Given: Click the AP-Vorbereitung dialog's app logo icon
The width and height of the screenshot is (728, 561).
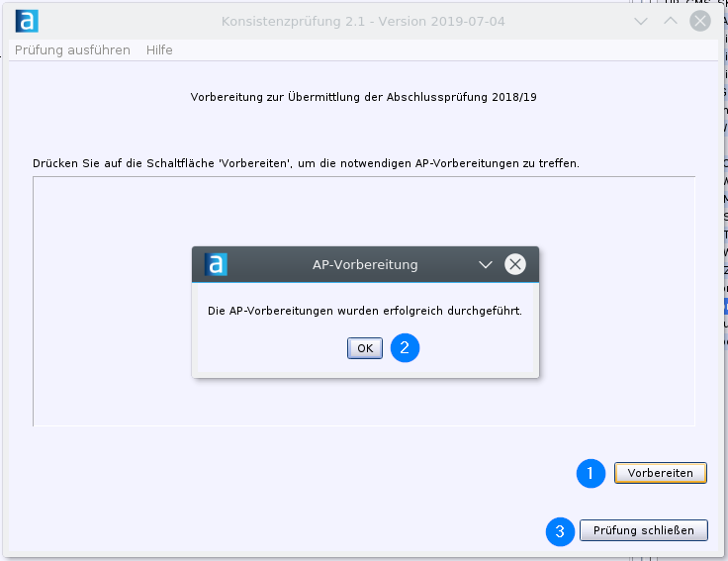Looking at the screenshot, I should click(x=216, y=264).
